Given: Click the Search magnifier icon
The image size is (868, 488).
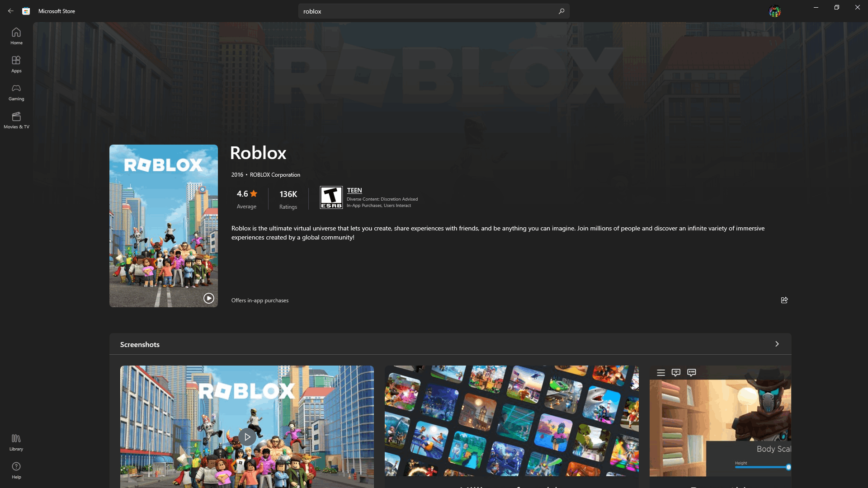Looking at the screenshot, I should click(x=561, y=11).
